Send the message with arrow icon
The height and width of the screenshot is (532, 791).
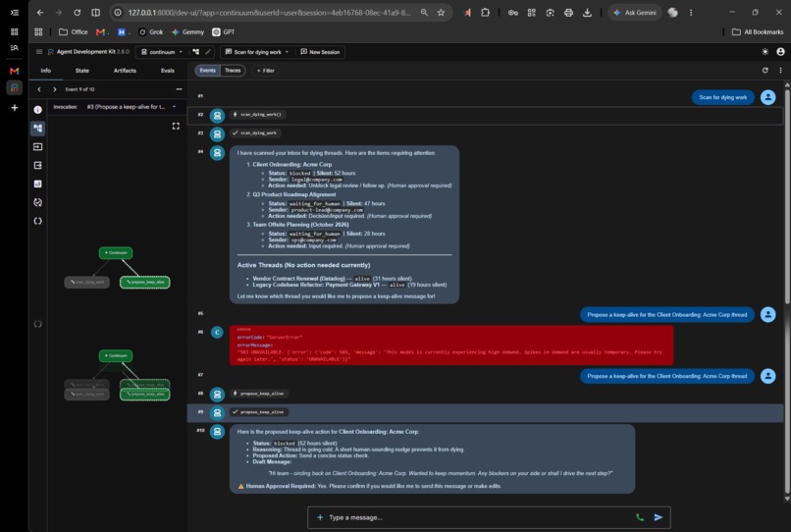pyautogui.click(x=658, y=517)
